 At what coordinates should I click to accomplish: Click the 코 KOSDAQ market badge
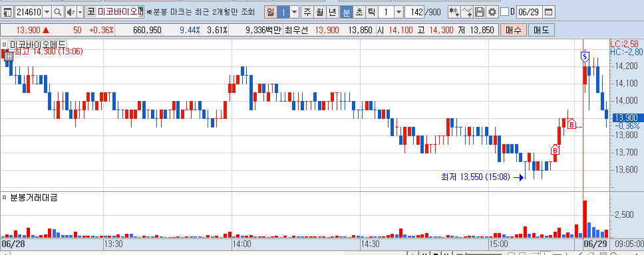[x=90, y=13]
